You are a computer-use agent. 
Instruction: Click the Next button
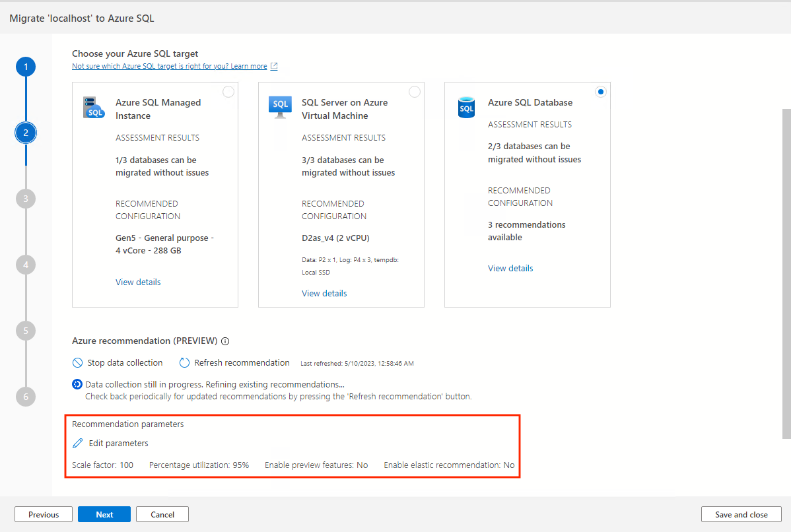click(104, 515)
